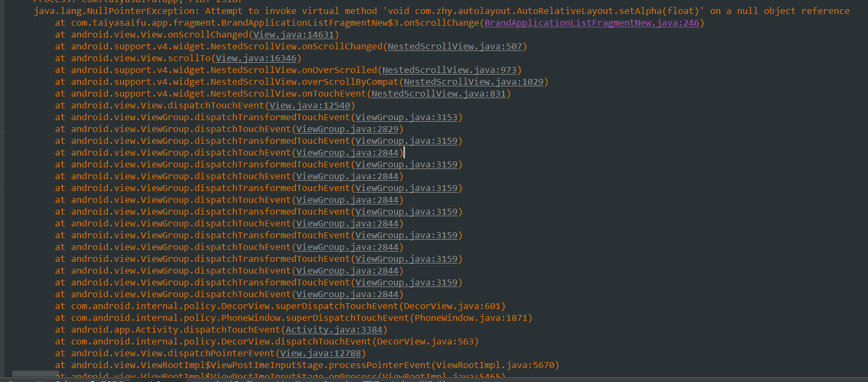Follow the View.java:16346 link
This screenshot has height=382, width=868.
click(256, 58)
